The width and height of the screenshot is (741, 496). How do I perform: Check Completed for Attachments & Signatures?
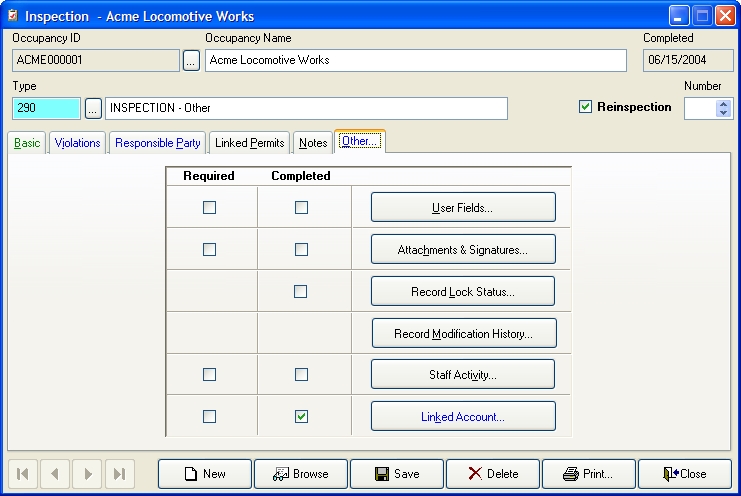pos(301,249)
